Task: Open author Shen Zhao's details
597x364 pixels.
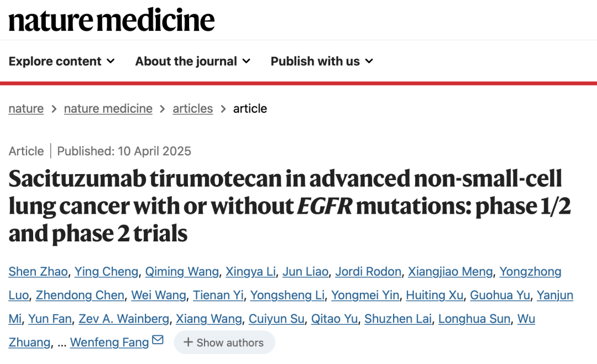Action: 38,272
